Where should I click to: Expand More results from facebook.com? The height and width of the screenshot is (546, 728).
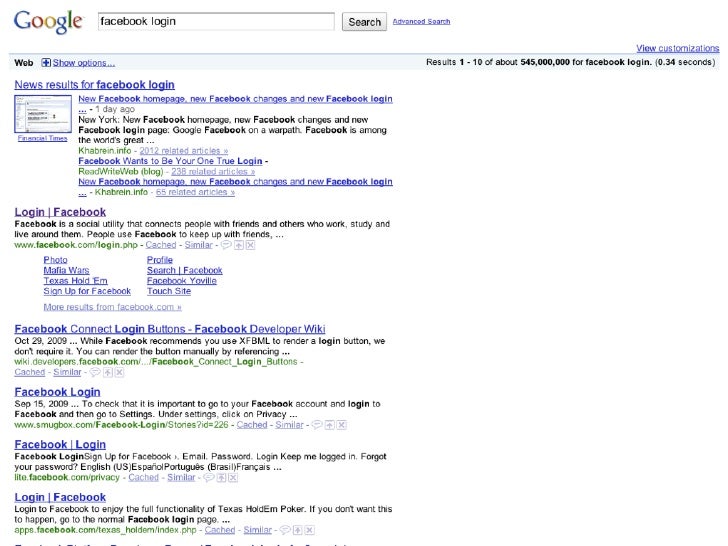(112, 307)
